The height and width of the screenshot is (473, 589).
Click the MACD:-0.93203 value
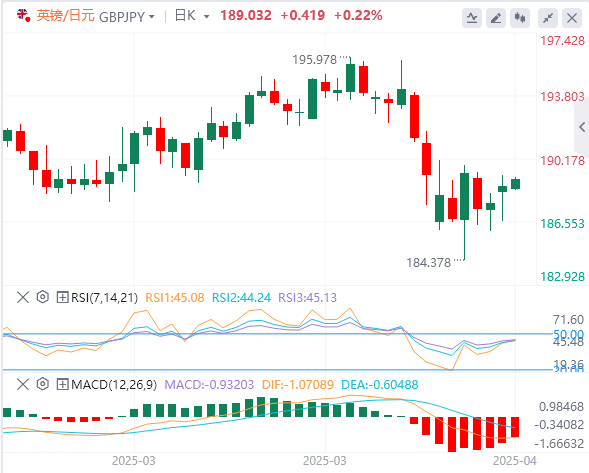click(209, 385)
